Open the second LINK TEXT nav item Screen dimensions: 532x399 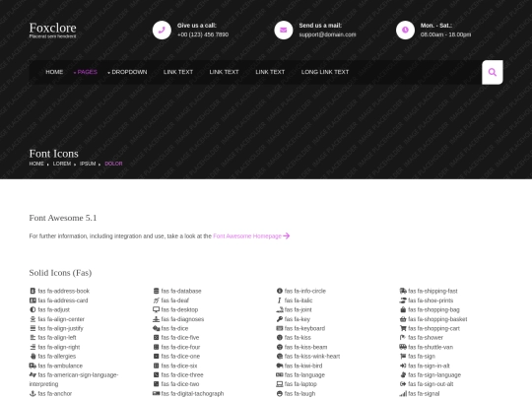point(224,72)
